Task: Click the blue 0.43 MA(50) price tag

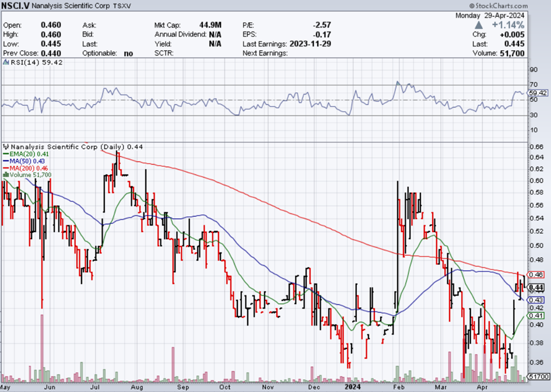Action: point(536,300)
